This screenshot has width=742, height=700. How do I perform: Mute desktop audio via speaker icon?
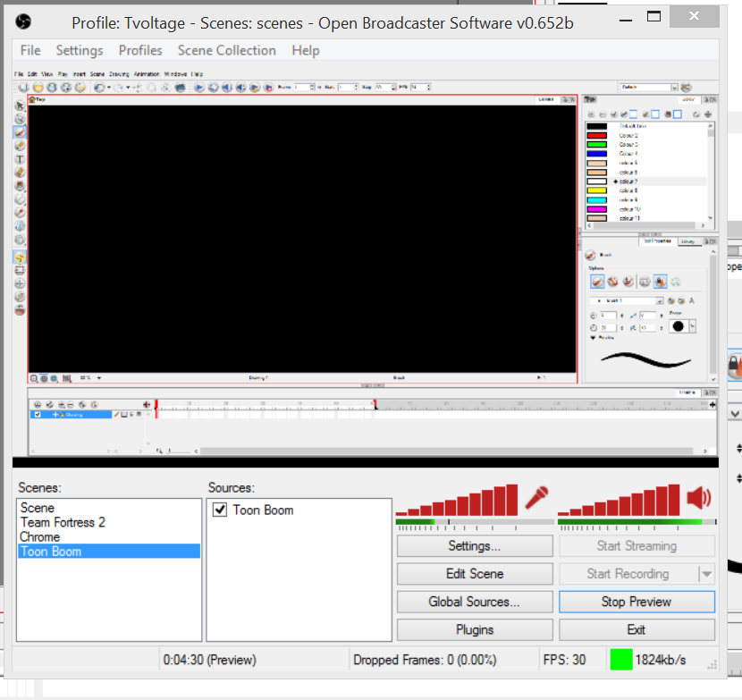coord(698,498)
